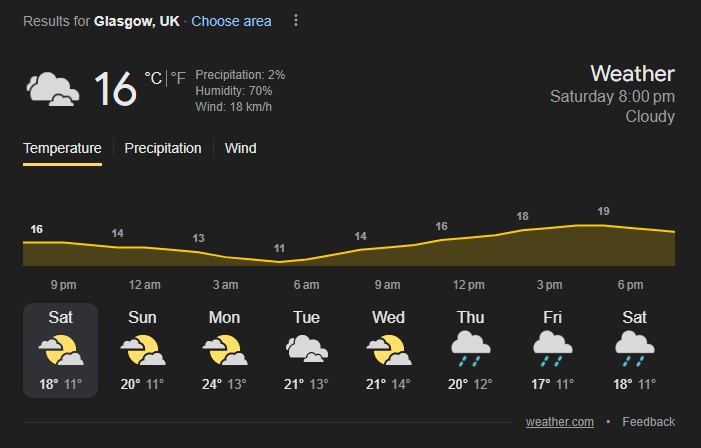Click Thursday's rain cloud icon
Image resolution: width=701 pixels, height=448 pixels.
470,350
